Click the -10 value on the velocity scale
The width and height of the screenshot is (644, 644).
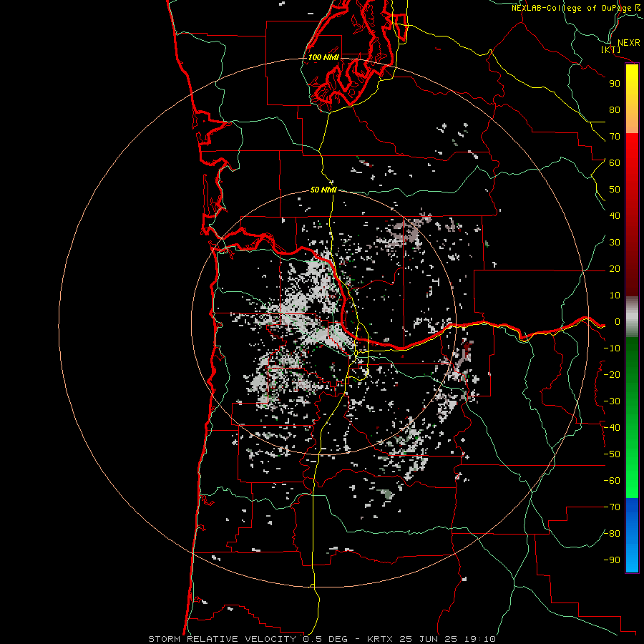pos(612,348)
